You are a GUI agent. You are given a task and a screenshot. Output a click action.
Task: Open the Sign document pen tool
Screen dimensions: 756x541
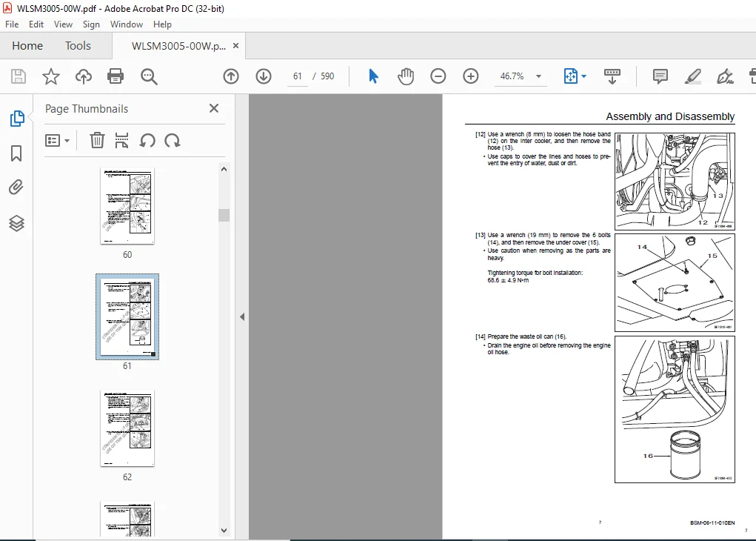pos(725,76)
